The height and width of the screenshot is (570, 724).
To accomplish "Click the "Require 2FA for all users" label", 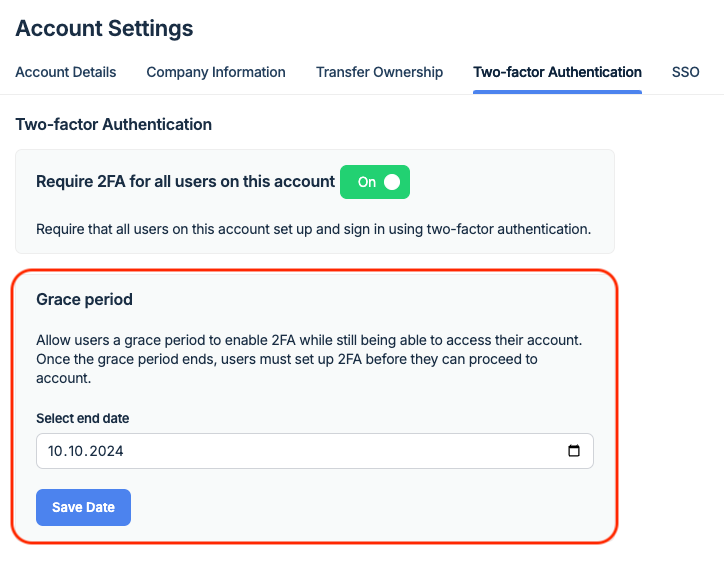I will click(185, 182).
